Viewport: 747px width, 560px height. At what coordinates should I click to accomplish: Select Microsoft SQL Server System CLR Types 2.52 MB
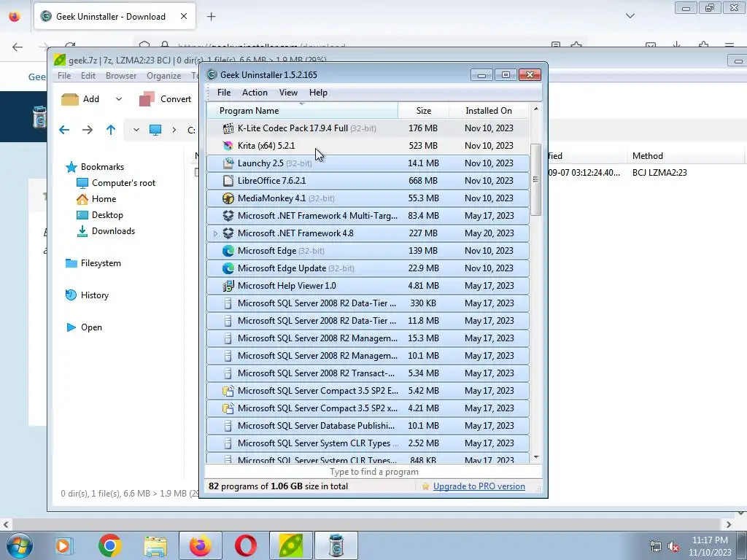coord(368,443)
